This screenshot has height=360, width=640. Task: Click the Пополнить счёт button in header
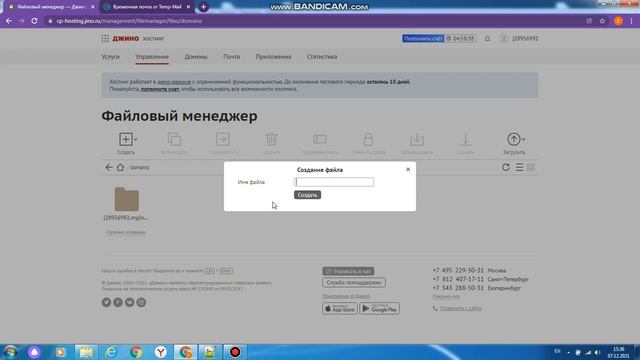pos(423,38)
